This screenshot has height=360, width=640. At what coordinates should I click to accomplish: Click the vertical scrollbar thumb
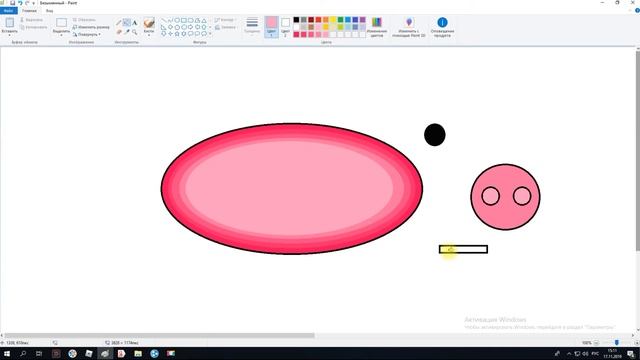pos(638,150)
